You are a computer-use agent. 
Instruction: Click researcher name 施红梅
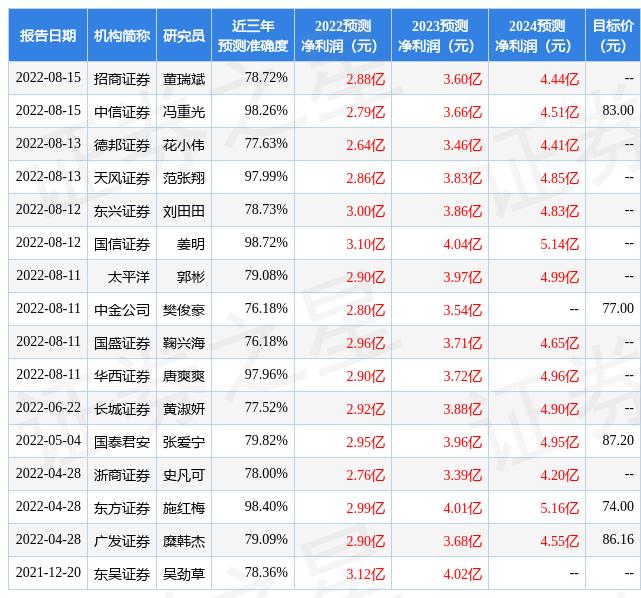pos(184,508)
